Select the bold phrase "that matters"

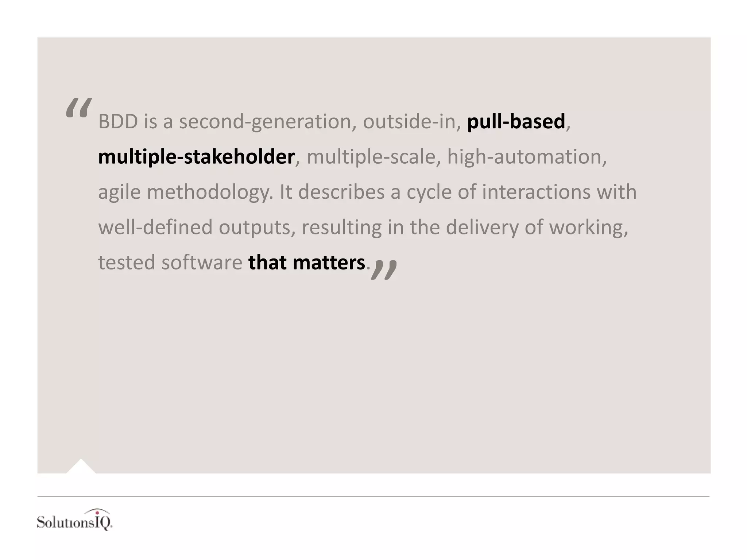tap(306, 262)
